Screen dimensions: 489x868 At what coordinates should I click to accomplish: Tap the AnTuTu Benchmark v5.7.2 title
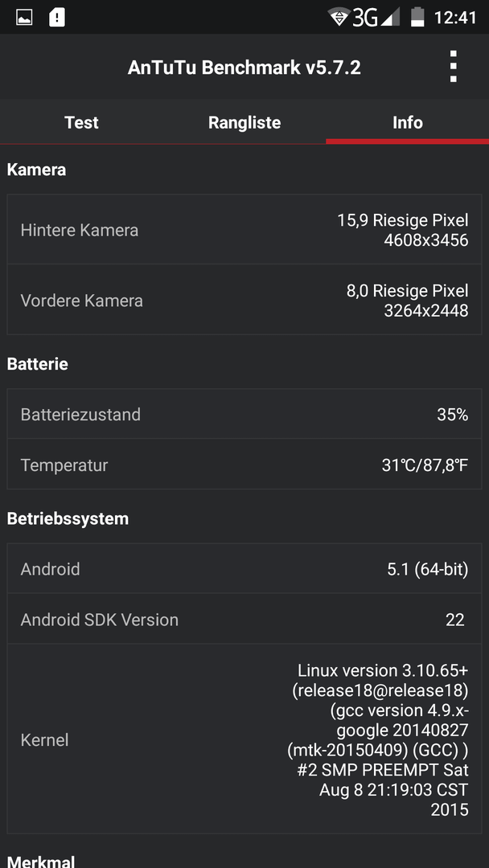(244, 68)
